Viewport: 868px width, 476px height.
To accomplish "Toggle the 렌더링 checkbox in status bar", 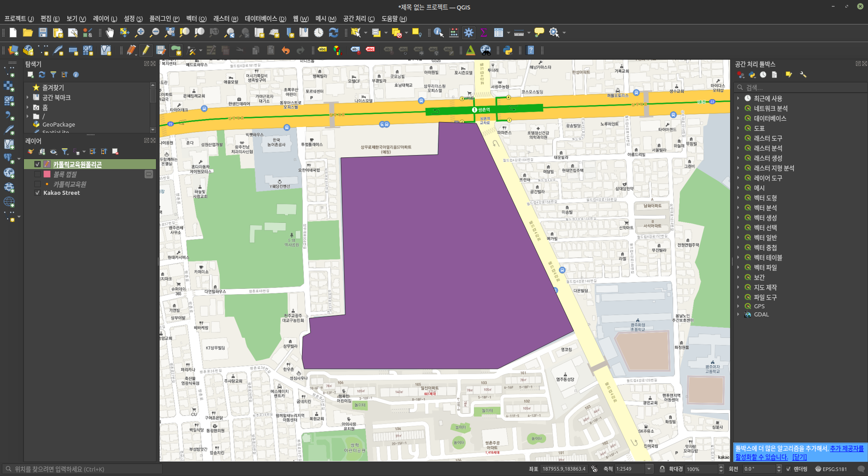I will pyautogui.click(x=788, y=469).
